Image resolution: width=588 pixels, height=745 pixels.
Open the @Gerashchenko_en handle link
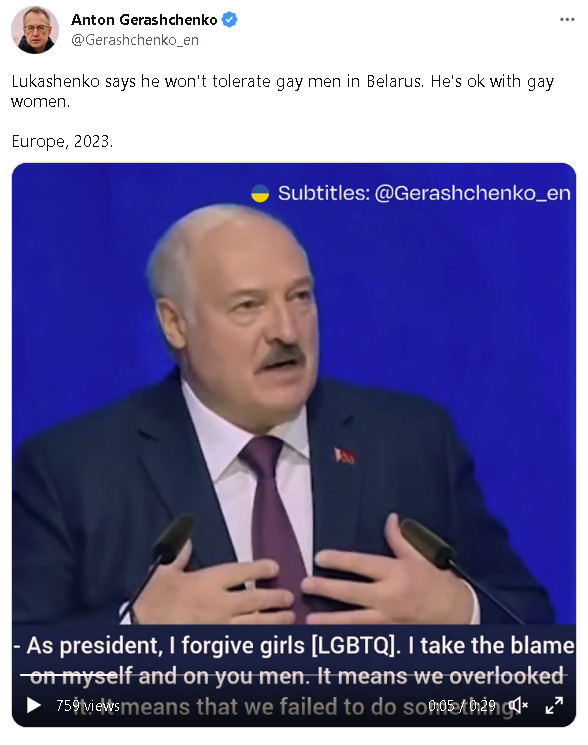tap(135, 40)
